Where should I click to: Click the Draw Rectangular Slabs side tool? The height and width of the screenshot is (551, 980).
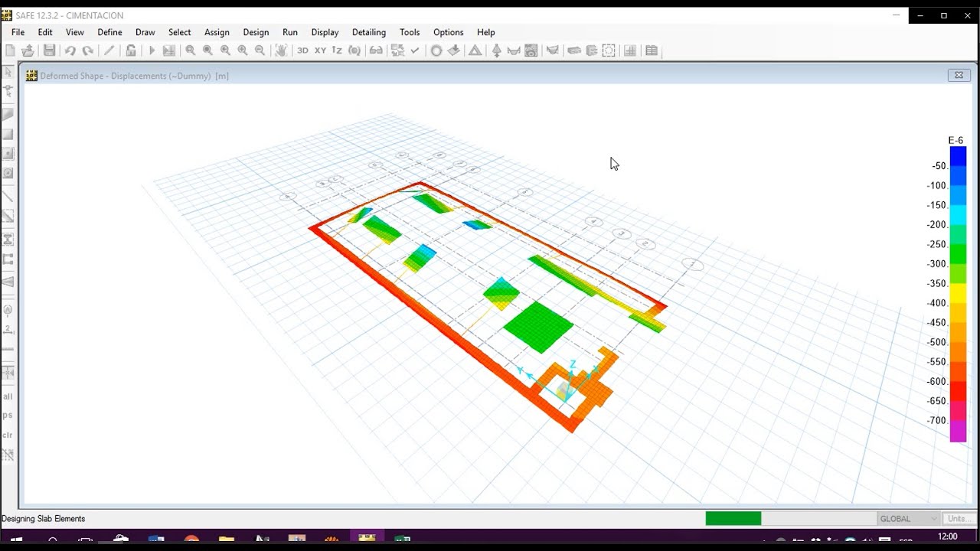pos(8,134)
